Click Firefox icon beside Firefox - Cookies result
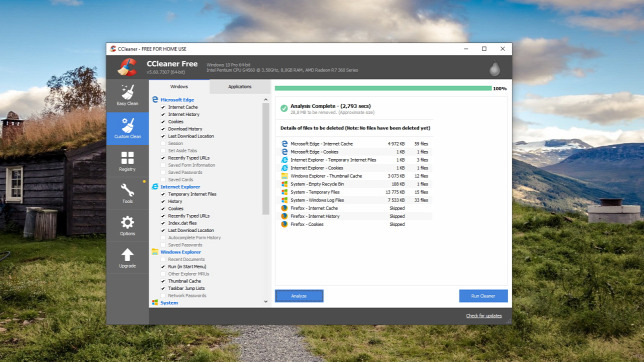 (284, 224)
